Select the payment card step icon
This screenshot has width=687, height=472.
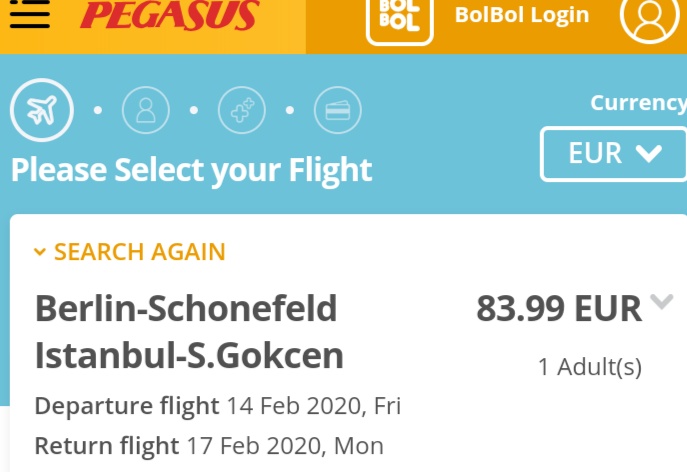pos(338,110)
